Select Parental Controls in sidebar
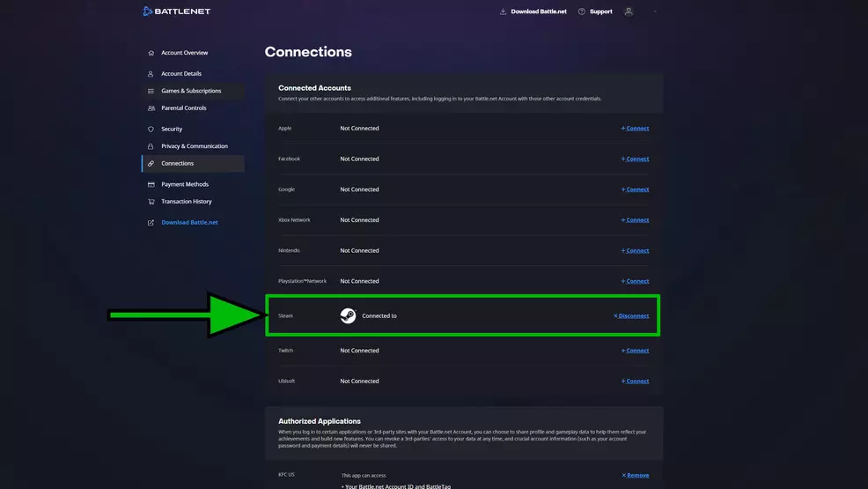This screenshot has width=868, height=489. 183,108
